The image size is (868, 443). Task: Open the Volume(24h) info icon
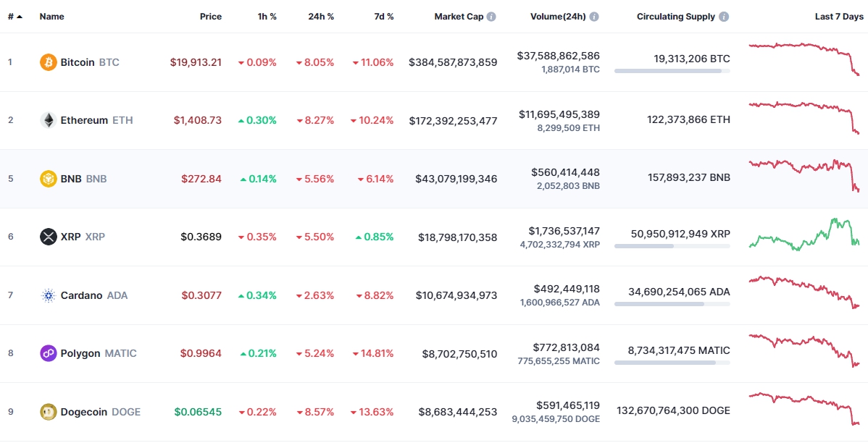pos(593,17)
